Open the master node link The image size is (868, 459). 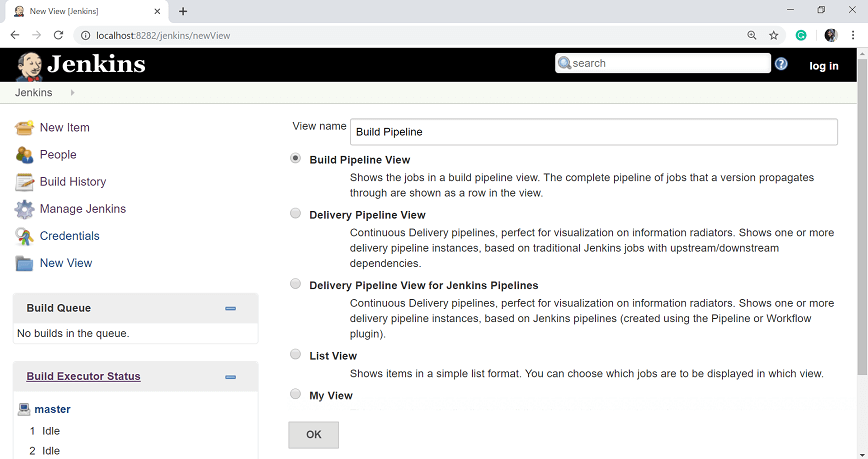pos(53,409)
